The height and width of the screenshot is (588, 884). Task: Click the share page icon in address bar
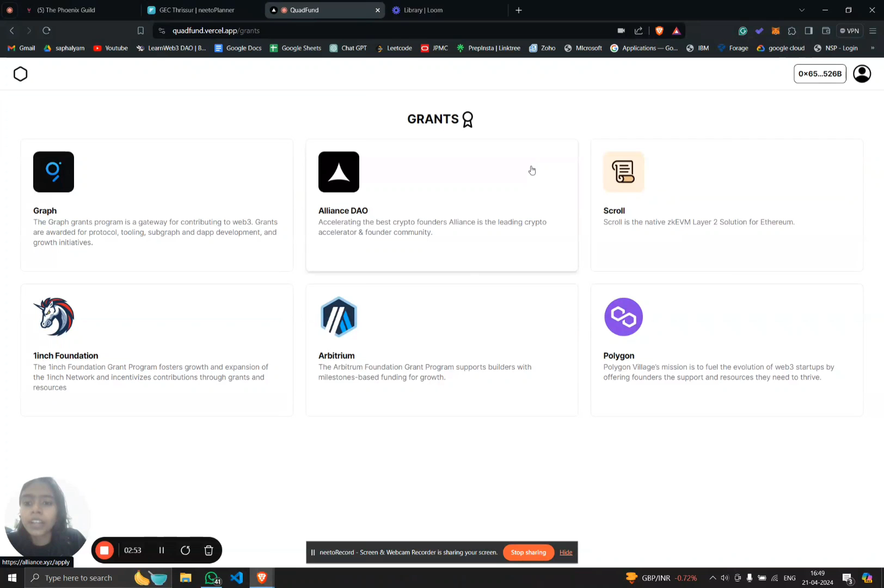(x=639, y=30)
